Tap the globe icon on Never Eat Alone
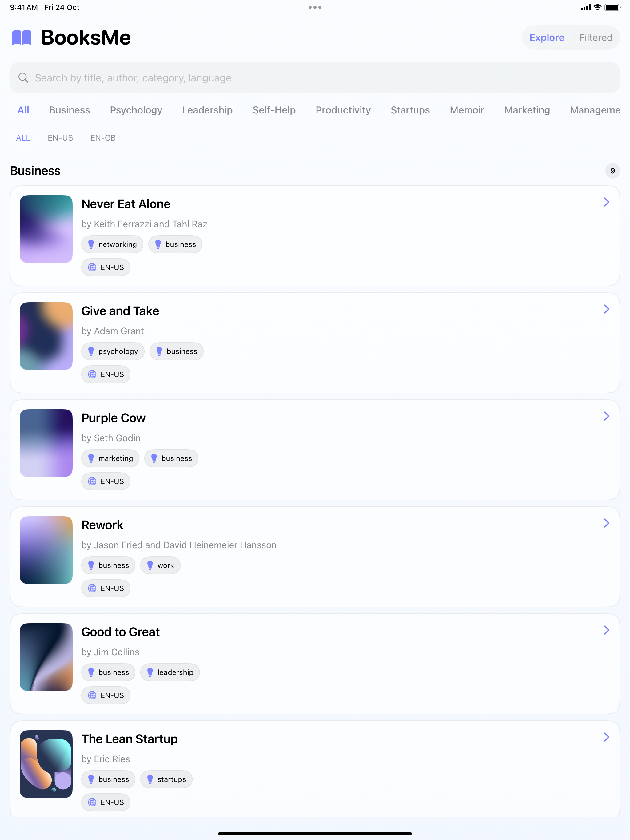Viewport: 630px width, 840px height. point(92,267)
